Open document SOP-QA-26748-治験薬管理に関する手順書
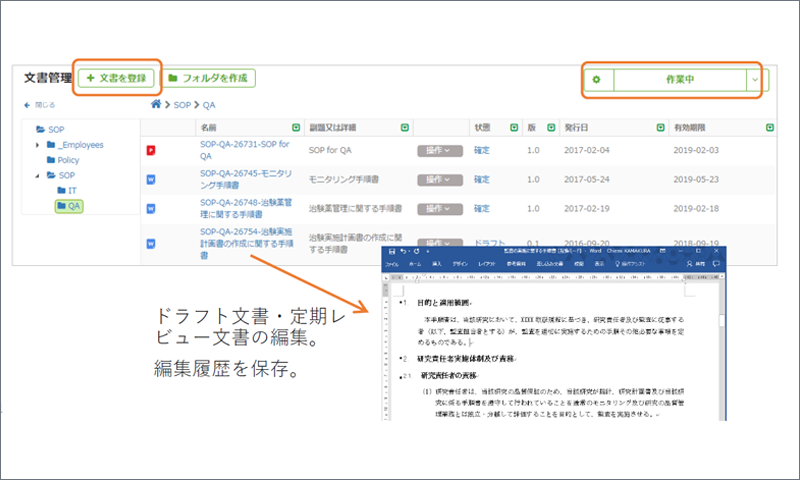This screenshot has height=480, width=800. [246, 208]
